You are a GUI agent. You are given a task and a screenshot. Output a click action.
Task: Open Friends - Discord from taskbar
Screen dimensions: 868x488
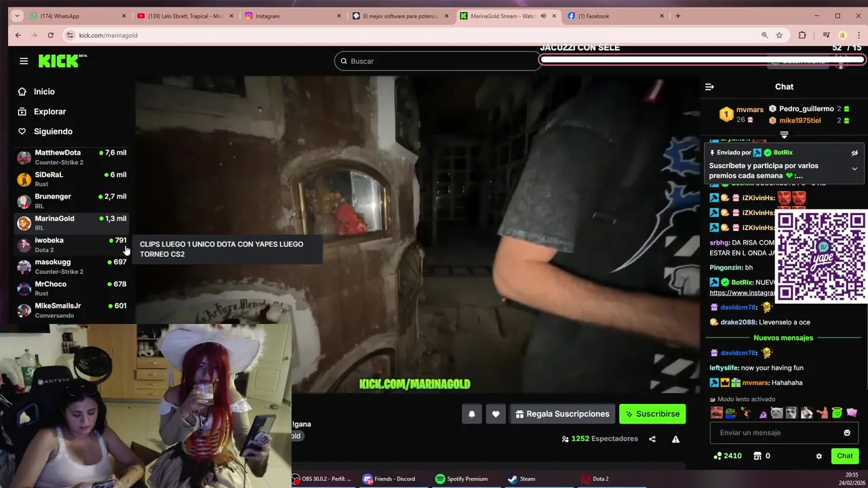click(x=389, y=479)
